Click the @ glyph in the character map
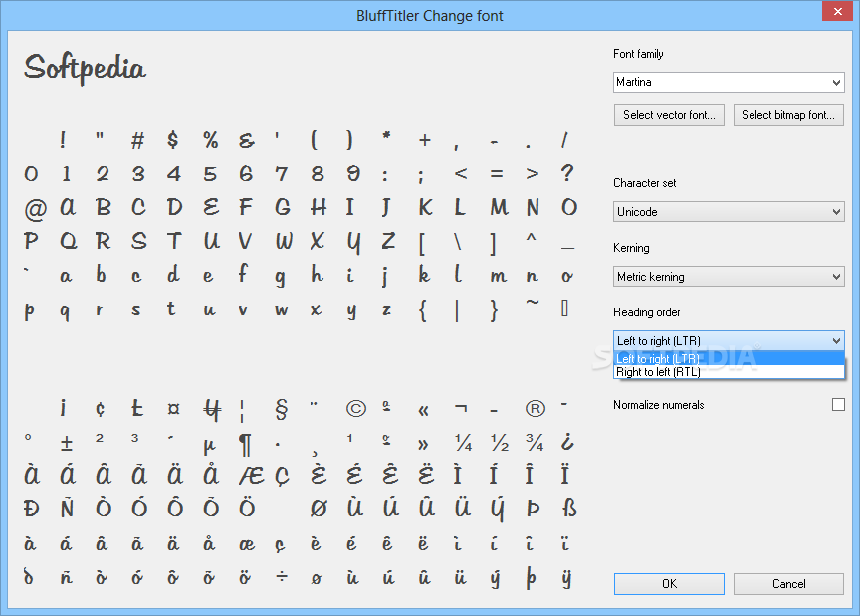The image size is (860, 616). pos(35,209)
